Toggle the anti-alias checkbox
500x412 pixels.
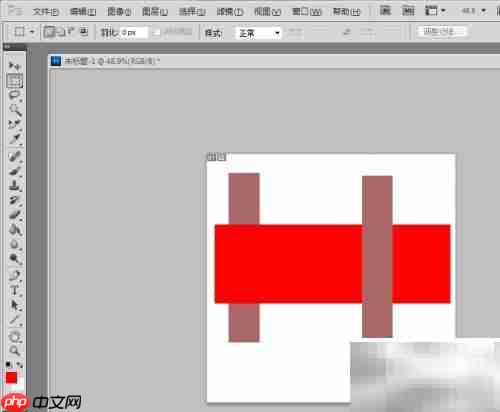(156, 32)
